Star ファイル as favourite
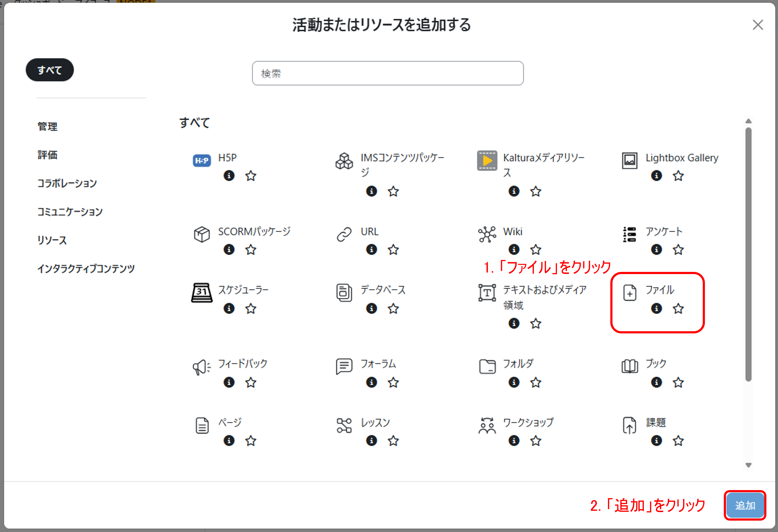Viewport: 778px width, 532px height. 678,308
